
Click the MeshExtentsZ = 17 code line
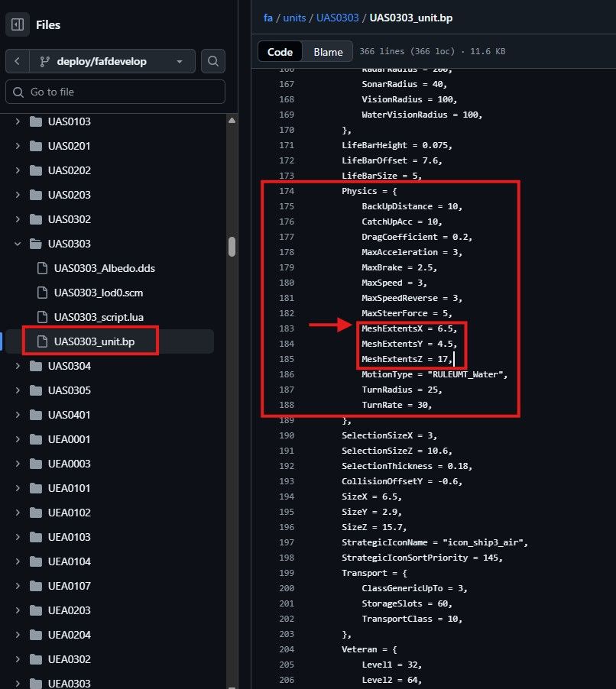[407, 359]
